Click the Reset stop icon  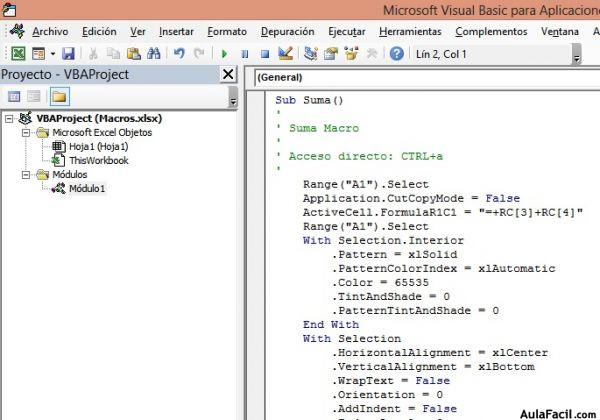click(x=265, y=54)
